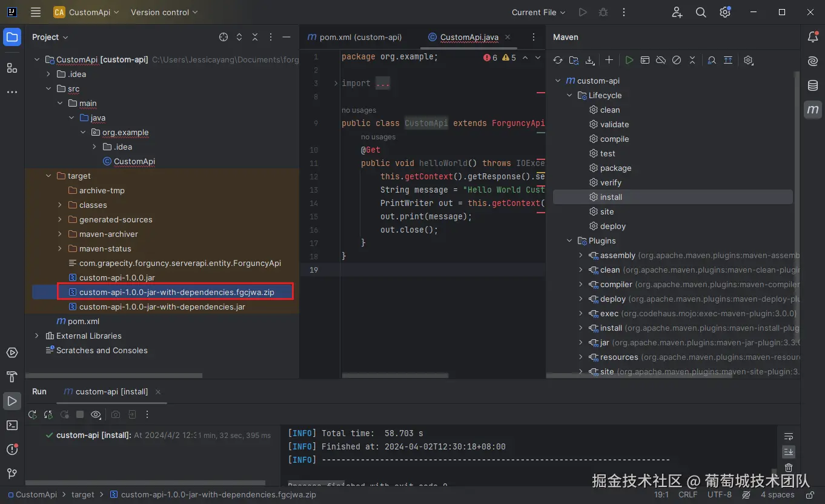Toggle soft-wrap in Run console
Image resolution: width=825 pixels, height=504 pixels.
[788, 436]
